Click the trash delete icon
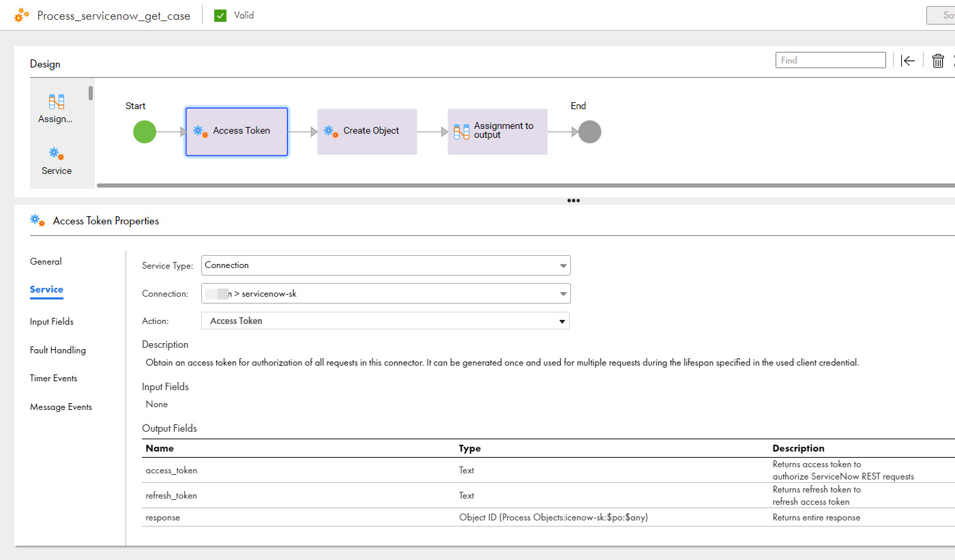955x560 pixels. click(x=938, y=61)
